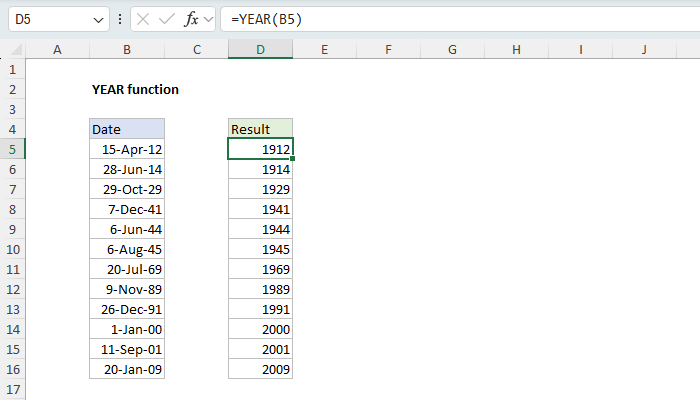
Task: Click the Select All corner triangle
Action: [16, 49]
